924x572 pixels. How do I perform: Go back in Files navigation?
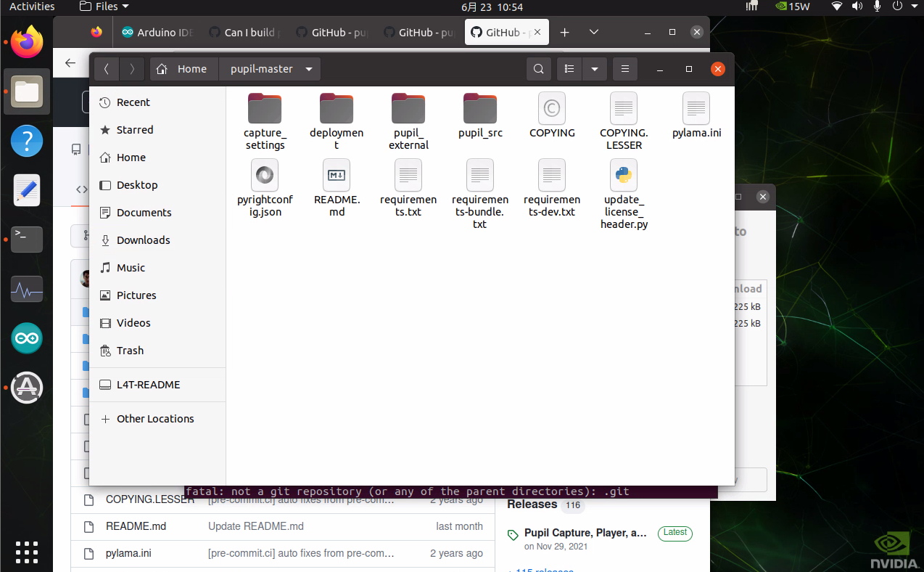pyautogui.click(x=107, y=69)
